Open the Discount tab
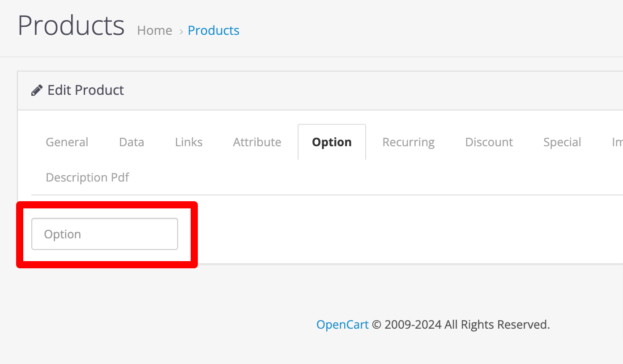Viewport: 623px width, 364px height. pyautogui.click(x=489, y=142)
